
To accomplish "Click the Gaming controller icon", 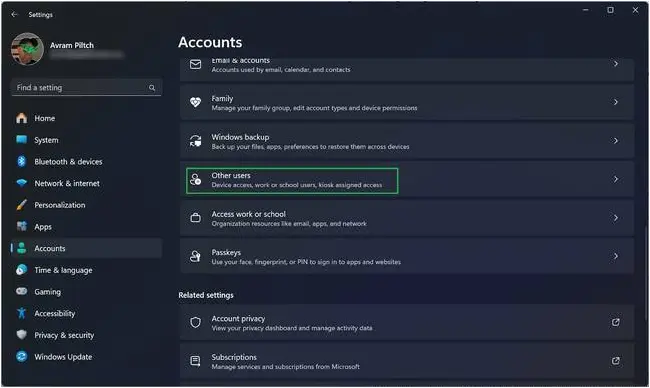I will [x=22, y=291].
